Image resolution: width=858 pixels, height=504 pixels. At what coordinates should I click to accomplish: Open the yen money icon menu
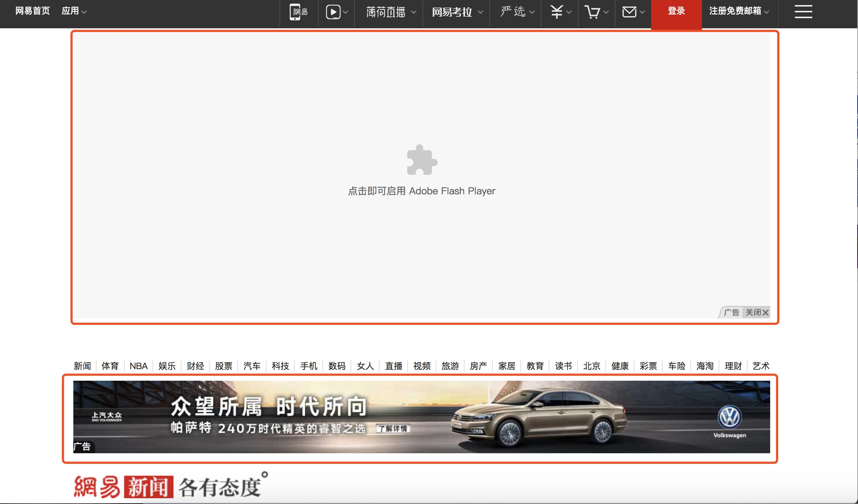(556, 12)
